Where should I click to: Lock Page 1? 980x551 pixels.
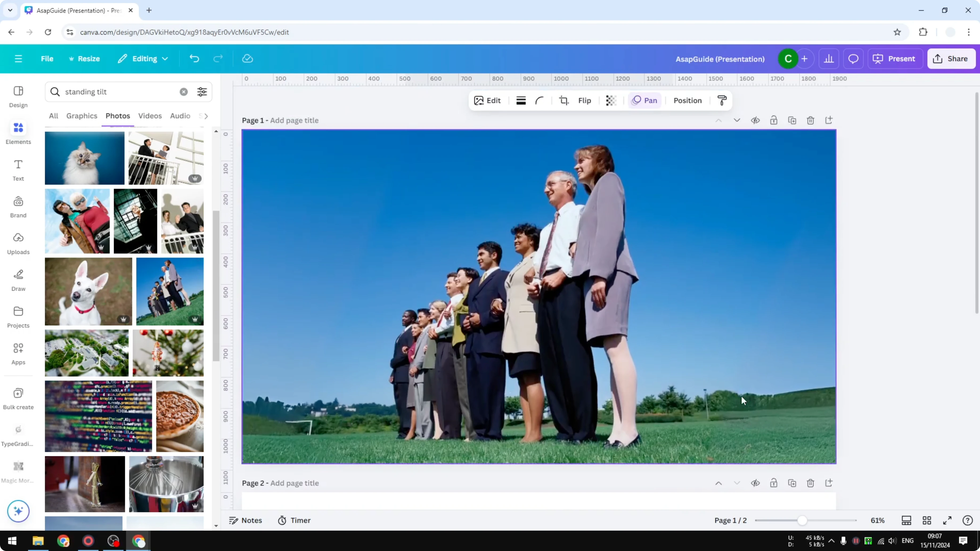[774, 120]
